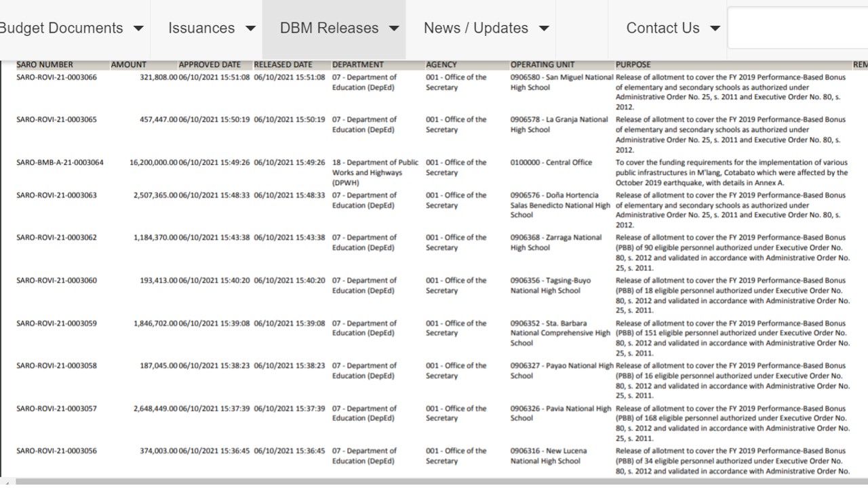The image size is (868, 488).
Task: Click amount 2,648,449.00
Action: [155, 409]
